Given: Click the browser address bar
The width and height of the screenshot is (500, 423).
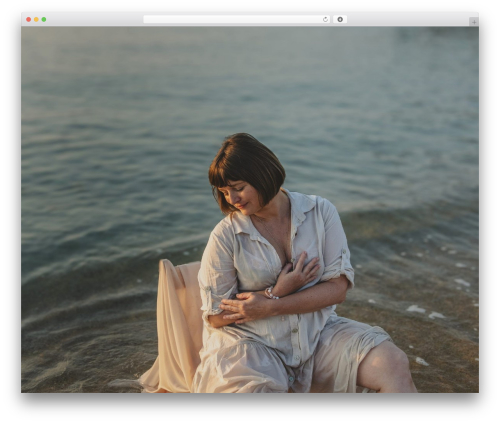Looking at the screenshot, I should [x=237, y=19].
